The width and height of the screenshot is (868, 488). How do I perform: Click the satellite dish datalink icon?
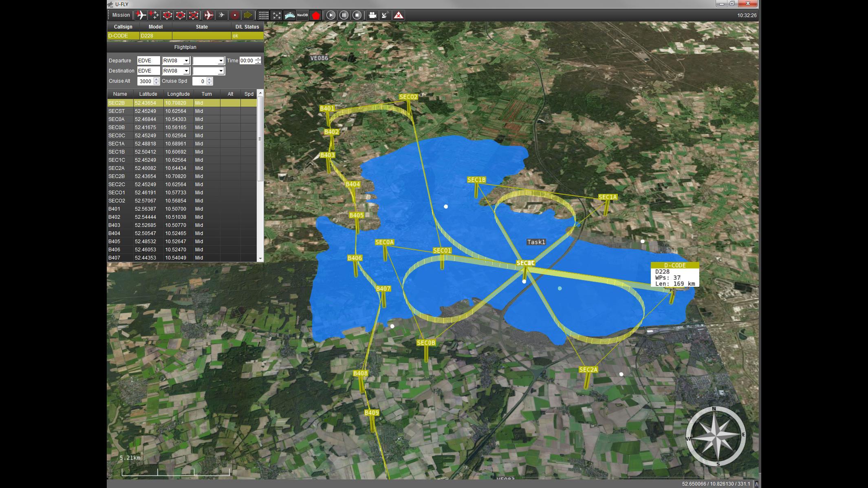tap(385, 15)
